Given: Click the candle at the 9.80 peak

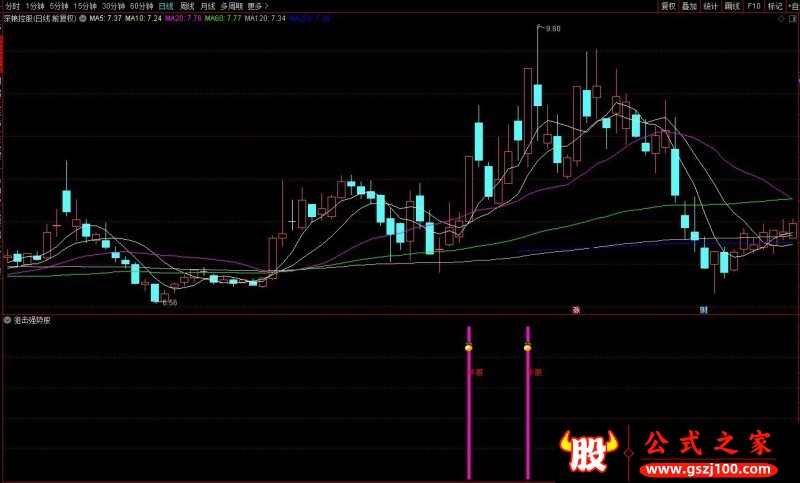Looking at the screenshot, I should (x=537, y=95).
